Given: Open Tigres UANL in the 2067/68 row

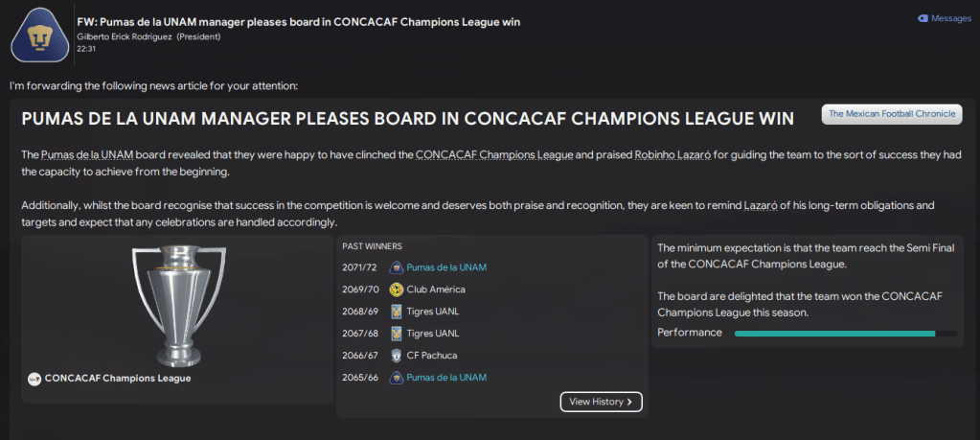Looking at the screenshot, I should [433, 334].
